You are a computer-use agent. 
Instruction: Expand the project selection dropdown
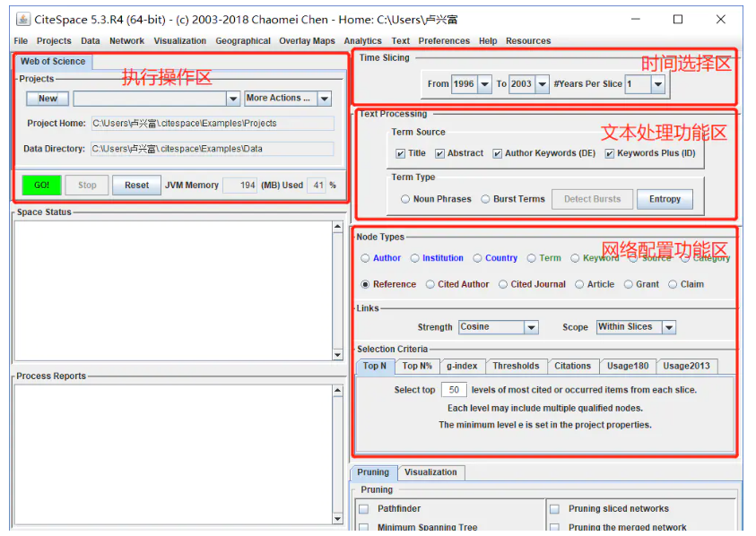233,99
